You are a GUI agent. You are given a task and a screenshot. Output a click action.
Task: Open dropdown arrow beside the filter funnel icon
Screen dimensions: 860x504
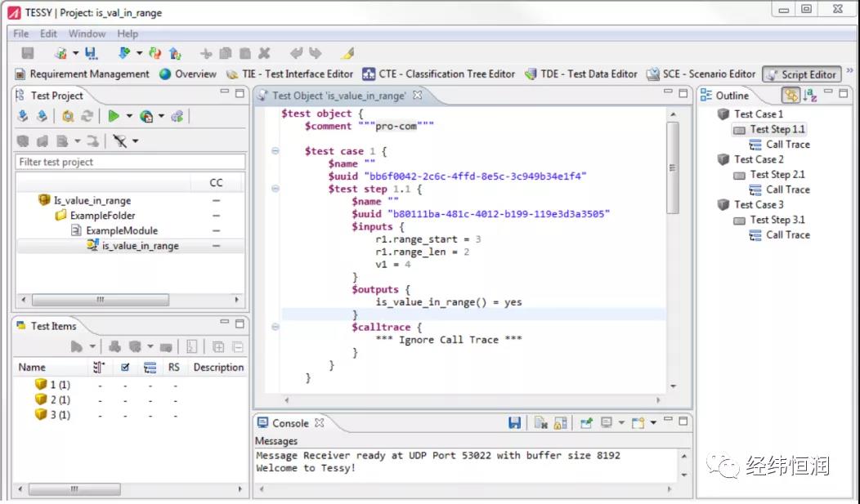pyautogui.click(x=136, y=141)
